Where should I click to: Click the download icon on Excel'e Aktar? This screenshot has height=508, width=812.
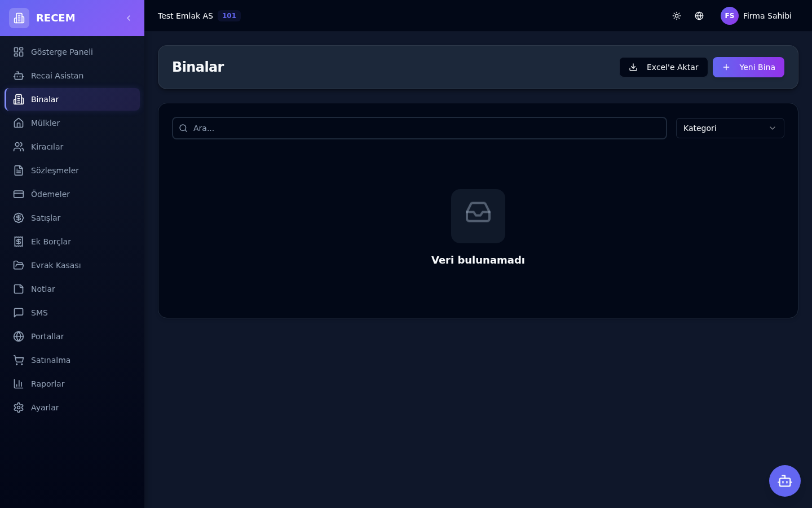(x=633, y=67)
